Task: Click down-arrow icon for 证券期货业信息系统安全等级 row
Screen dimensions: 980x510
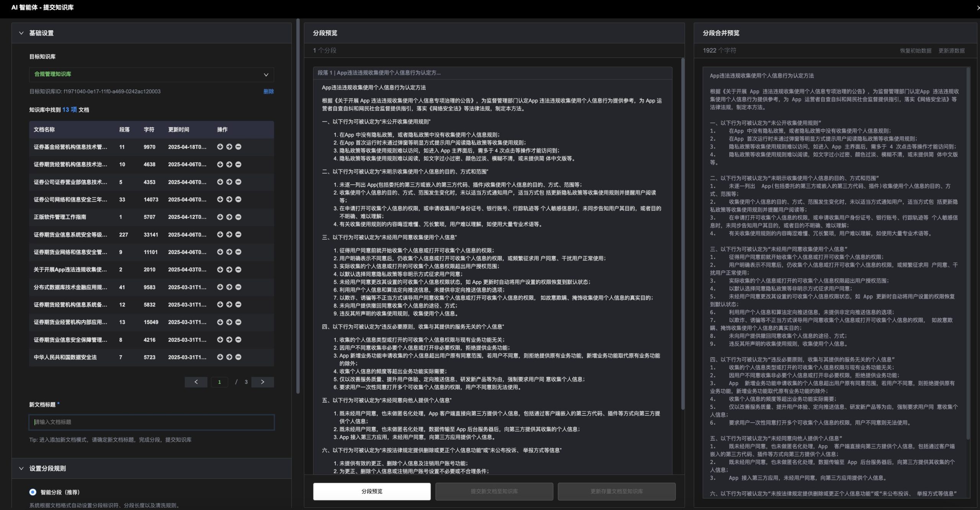Action: (220, 235)
